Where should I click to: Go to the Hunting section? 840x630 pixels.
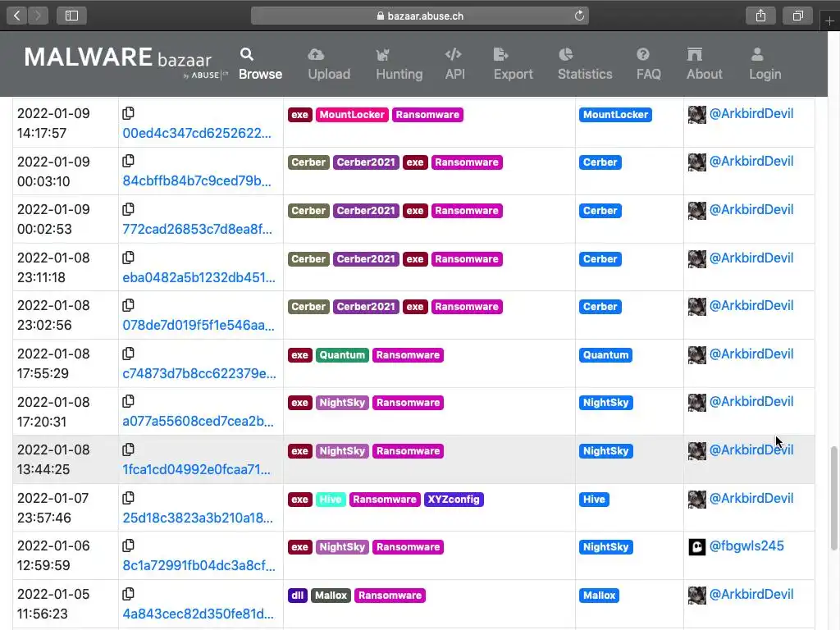coord(399,64)
